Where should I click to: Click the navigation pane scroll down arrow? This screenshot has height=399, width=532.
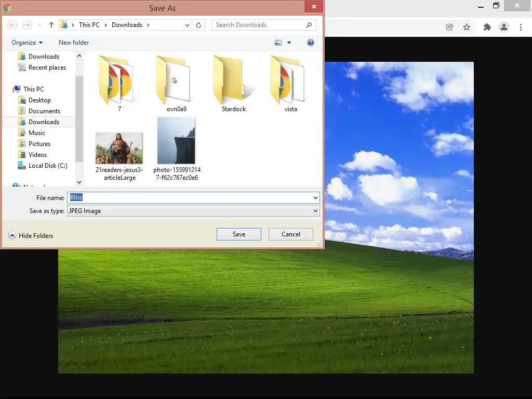click(79, 182)
